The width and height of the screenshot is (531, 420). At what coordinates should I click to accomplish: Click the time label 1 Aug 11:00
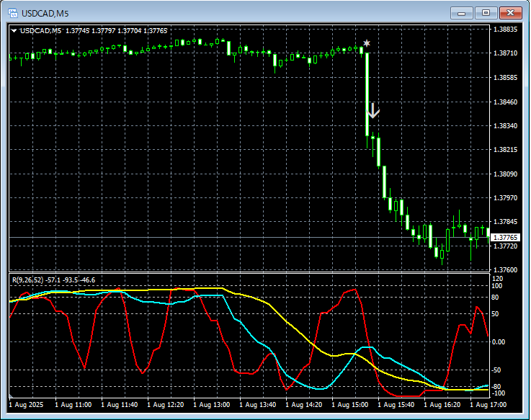click(73, 405)
